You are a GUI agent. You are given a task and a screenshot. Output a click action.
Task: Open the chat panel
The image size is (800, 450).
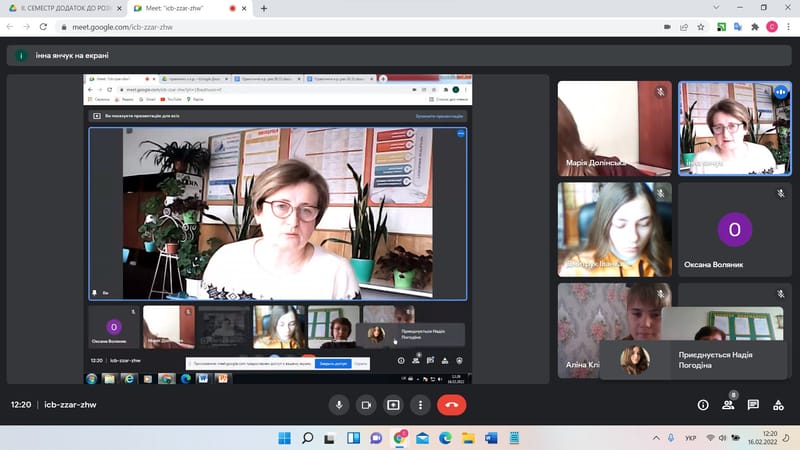(x=753, y=405)
